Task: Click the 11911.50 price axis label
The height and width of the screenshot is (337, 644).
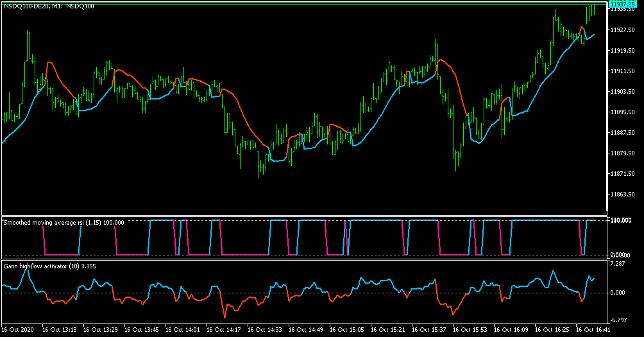Action: [x=623, y=71]
